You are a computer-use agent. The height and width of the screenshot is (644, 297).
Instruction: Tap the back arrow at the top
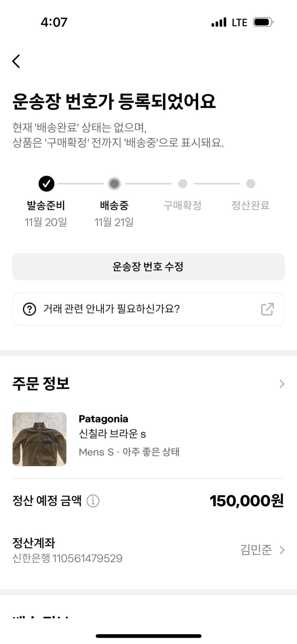(16, 61)
